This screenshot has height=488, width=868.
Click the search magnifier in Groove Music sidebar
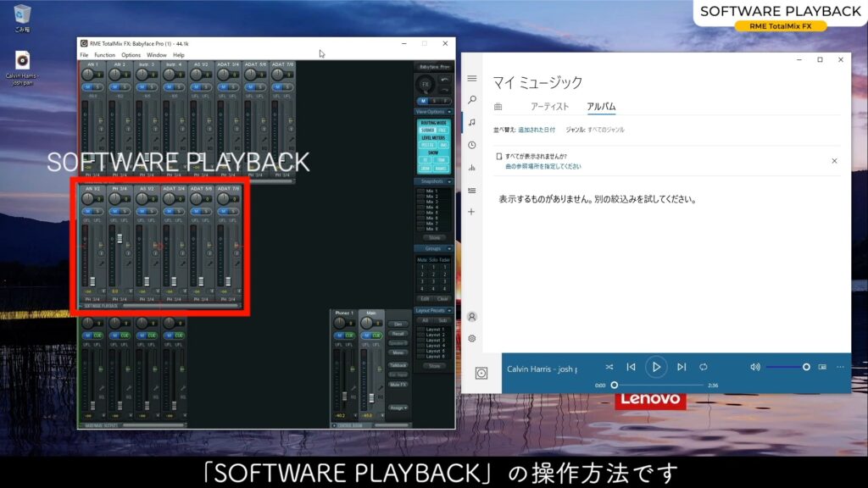[471, 100]
